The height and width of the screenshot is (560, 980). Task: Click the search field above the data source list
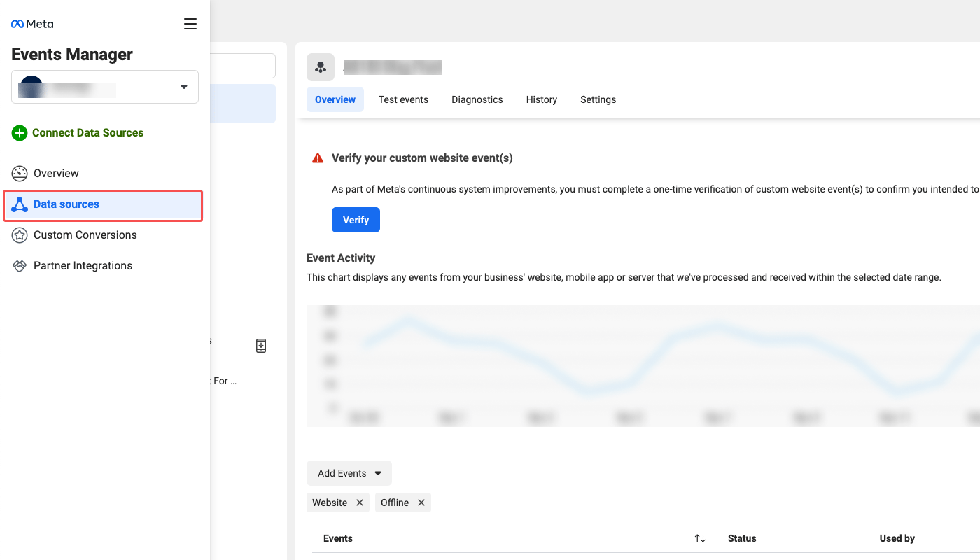point(243,66)
